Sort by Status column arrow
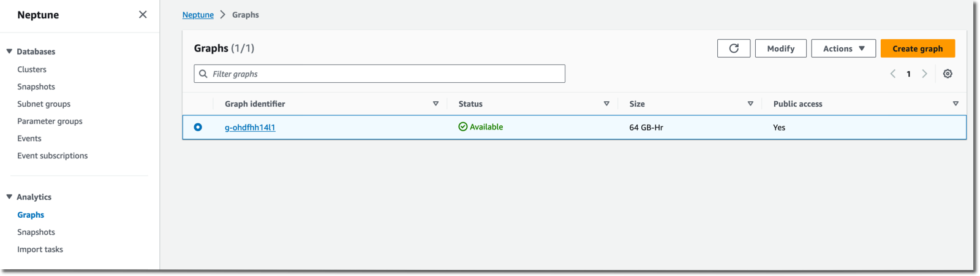Image resolution: width=980 pixels, height=276 pixels. 606,104
